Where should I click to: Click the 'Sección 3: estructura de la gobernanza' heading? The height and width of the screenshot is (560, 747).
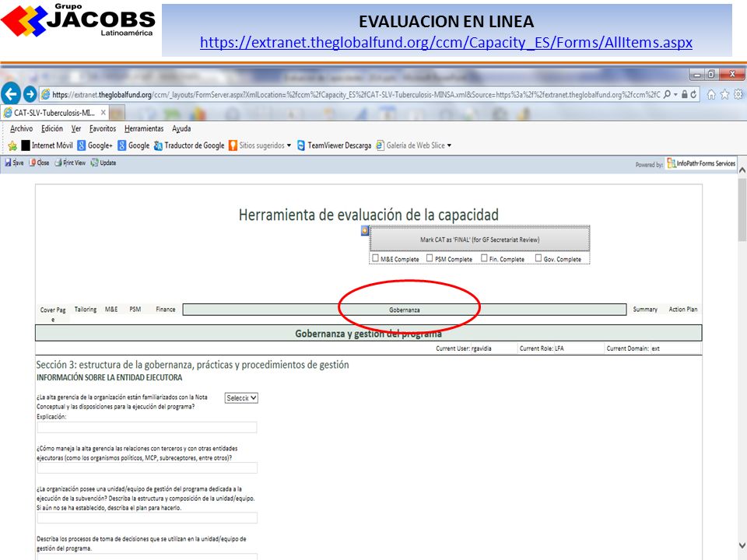click(x=192, y=365)
